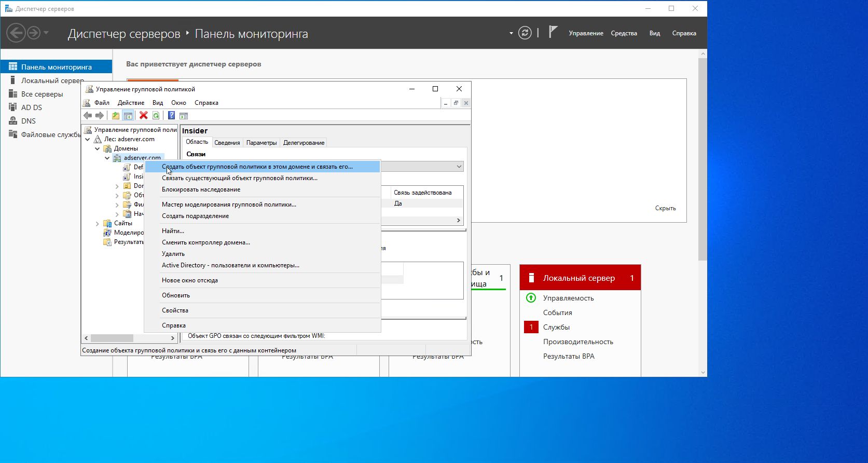The width and height of the screenshot is (868, 463).
Task: Select Создать подразделение from the context menu
Action: pyautogui.click(x=195, y=216)
